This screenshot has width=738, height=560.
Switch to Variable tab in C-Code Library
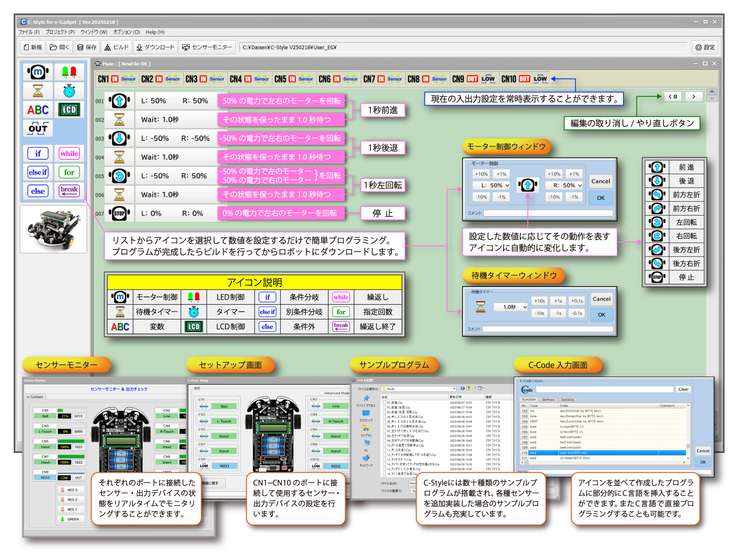click(x=568, y=399)
